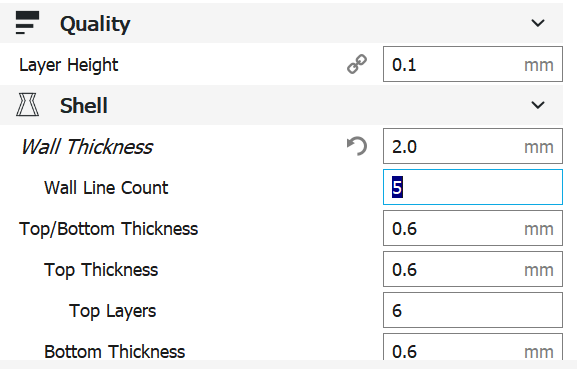Click the Shell category icon

[x=27, y=105]
